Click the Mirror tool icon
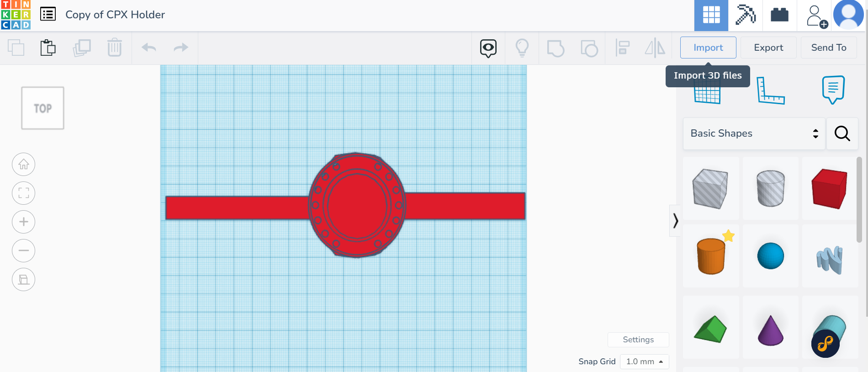 pyautogui.click(x=655, y=48)
